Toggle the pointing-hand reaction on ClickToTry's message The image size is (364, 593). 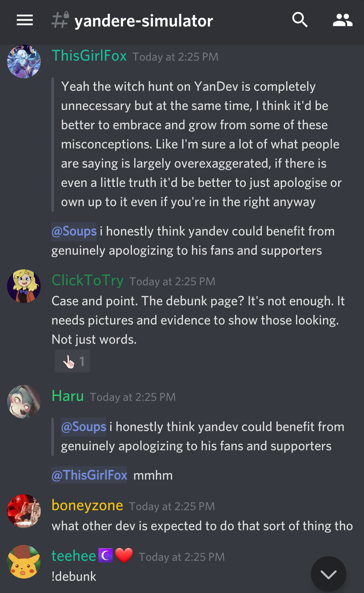(73, 361)
